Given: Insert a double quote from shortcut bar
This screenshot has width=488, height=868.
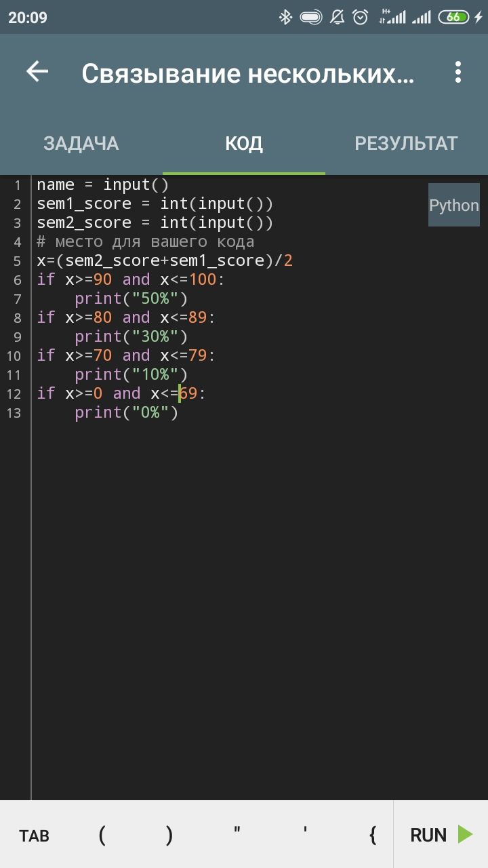Looking at the screenshot, I should (x=237, y=831).
